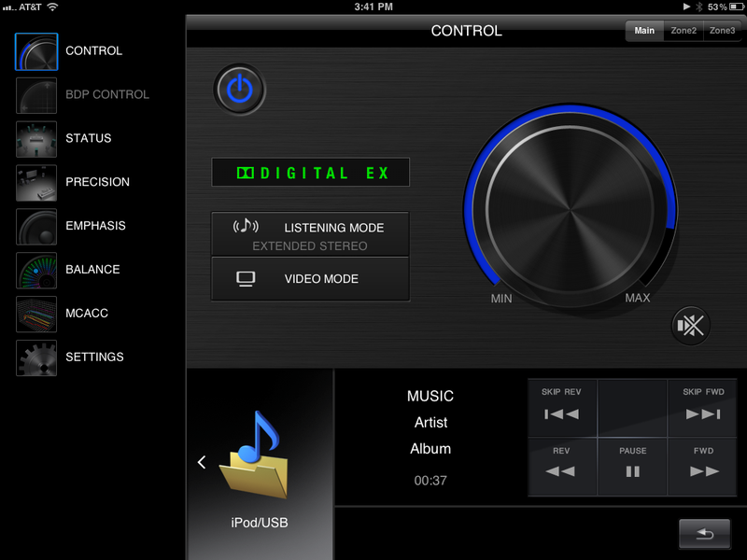Screen dimensions: 747x560
Task: Open the BALANCE spectrum icon
Action: (x=36, y=271)
